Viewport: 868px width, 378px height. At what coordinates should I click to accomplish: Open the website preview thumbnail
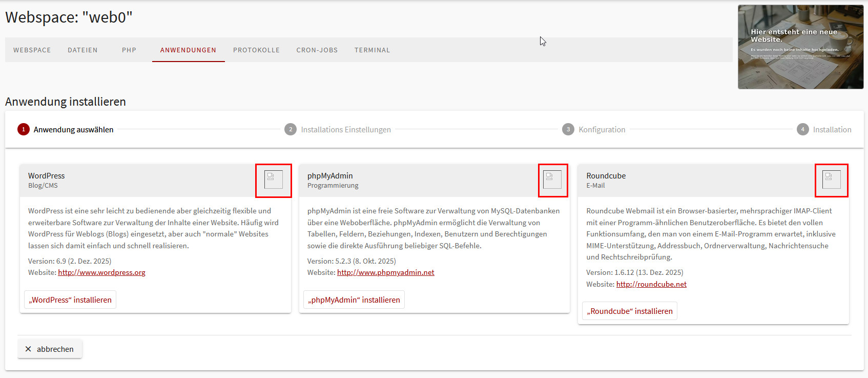pyautogui.click(x=800, y=47)
